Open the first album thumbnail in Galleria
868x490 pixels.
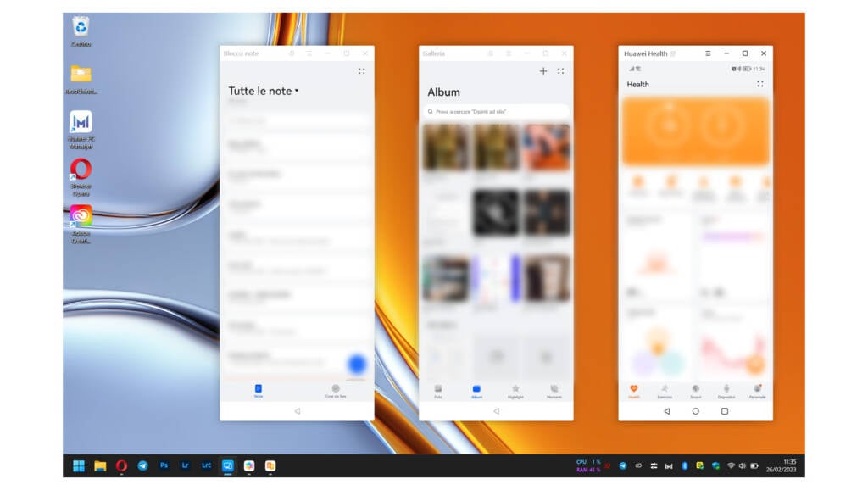(446, 147)
